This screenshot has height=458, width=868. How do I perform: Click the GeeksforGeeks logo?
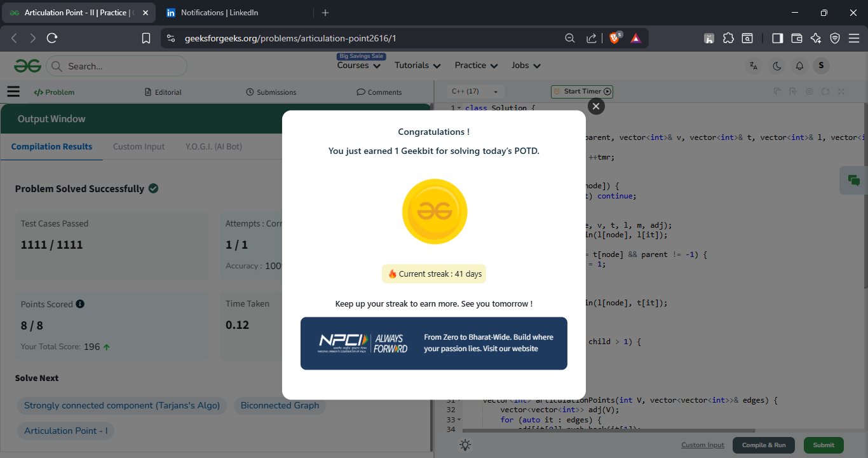click(x=28, y=66)
